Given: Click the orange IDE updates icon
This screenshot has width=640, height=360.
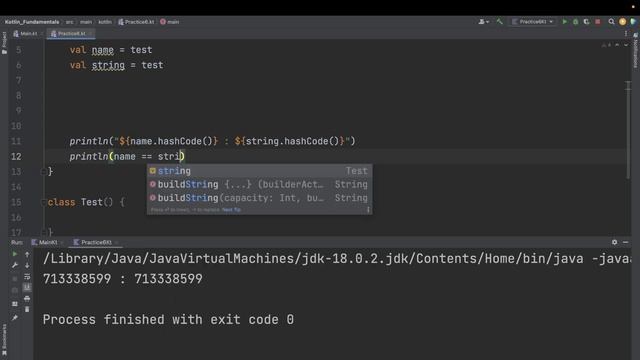Looking at the screenshot, I should pos(622,22).
